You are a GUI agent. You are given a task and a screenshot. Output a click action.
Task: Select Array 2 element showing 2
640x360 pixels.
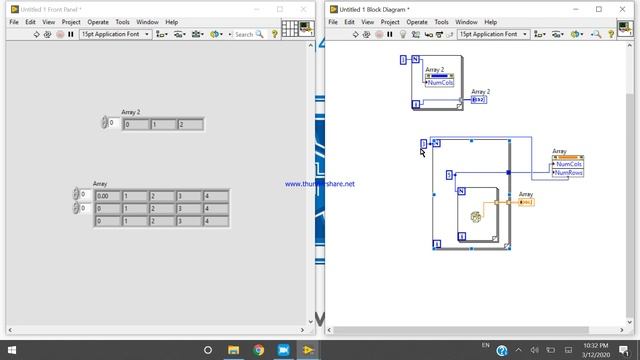point(190,124)
